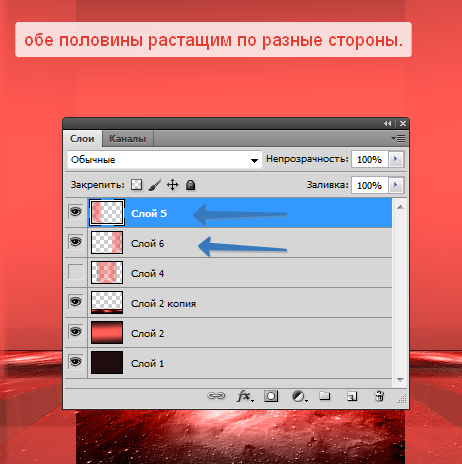Open the layers panel options menu
The width and height of the screenshot is (462, 464).
[398, 138]
